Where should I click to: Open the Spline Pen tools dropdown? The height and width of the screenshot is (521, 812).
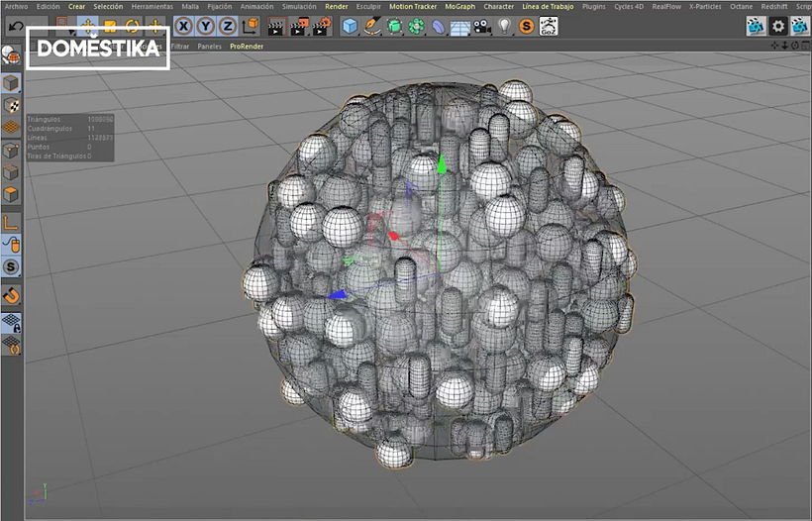(x=372, y=26)
